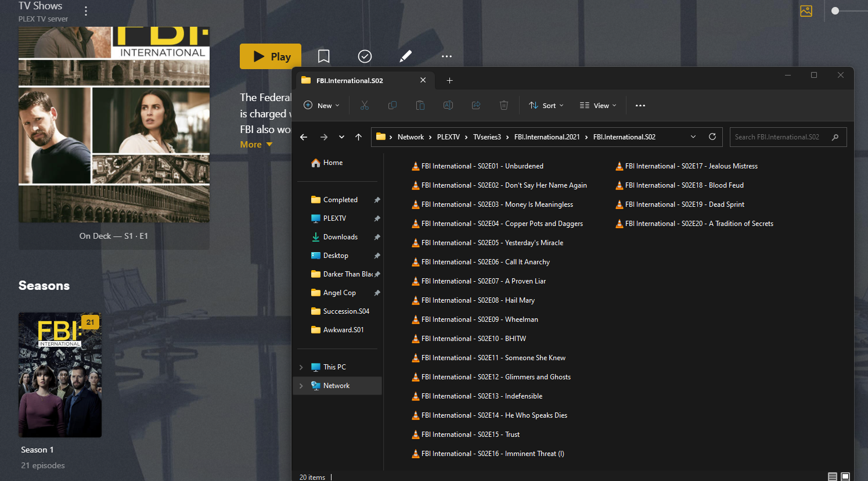Select file S02E16 - Imminent Threat (I)

pyautogui.click(x=488, y=454)
